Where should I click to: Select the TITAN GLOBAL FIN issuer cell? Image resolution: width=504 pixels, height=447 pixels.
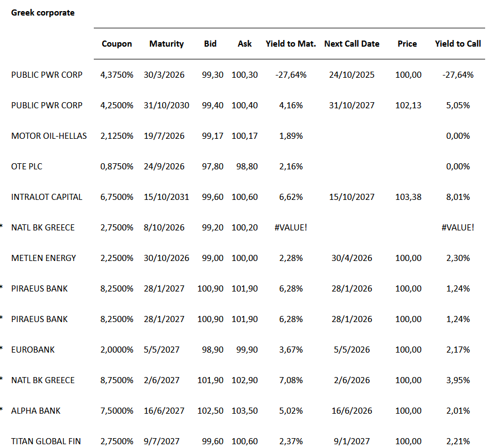pos(46,441)
